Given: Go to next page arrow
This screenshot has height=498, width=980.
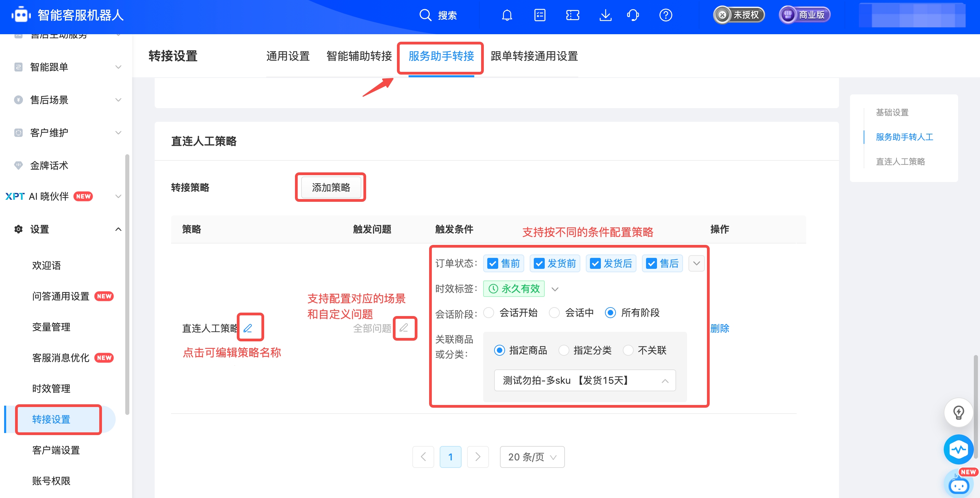Looking at the screenshot, I should coord(478,457).
